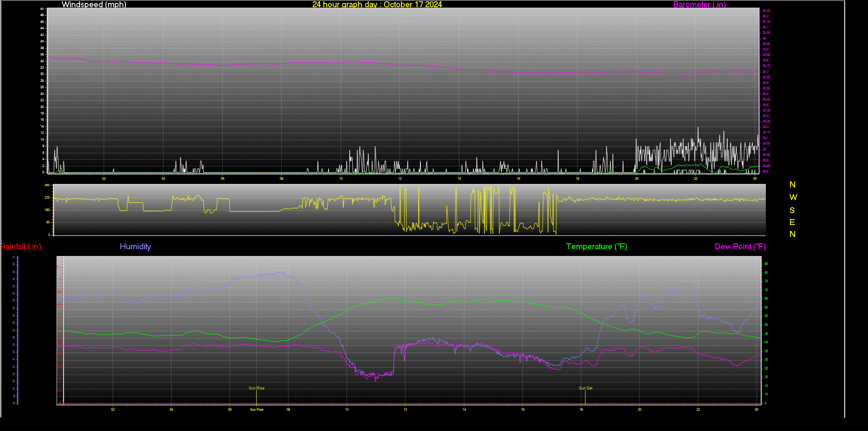
Task: Click the 'W' compass direction letter
Action: 793,197
